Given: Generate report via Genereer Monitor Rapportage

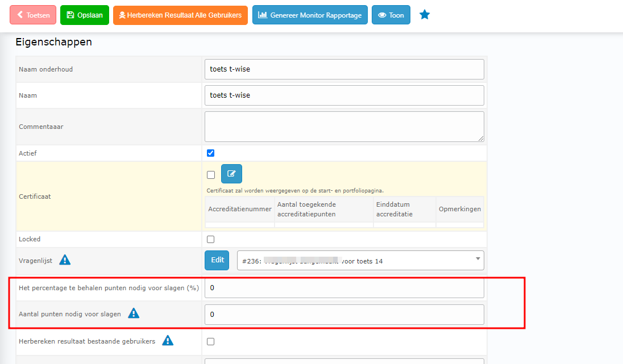Looking at the screenshot, I should click(310, 15).
